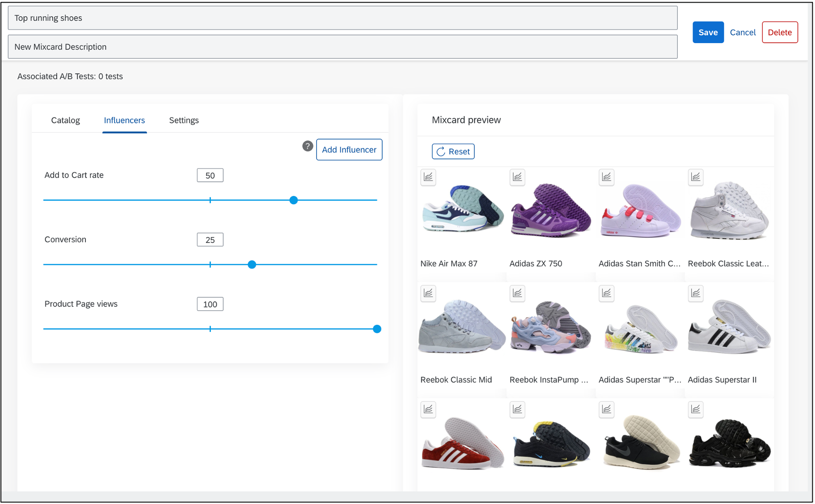Click the help question mark icon
Screen dimensions: 815x504
click(307, 146)
